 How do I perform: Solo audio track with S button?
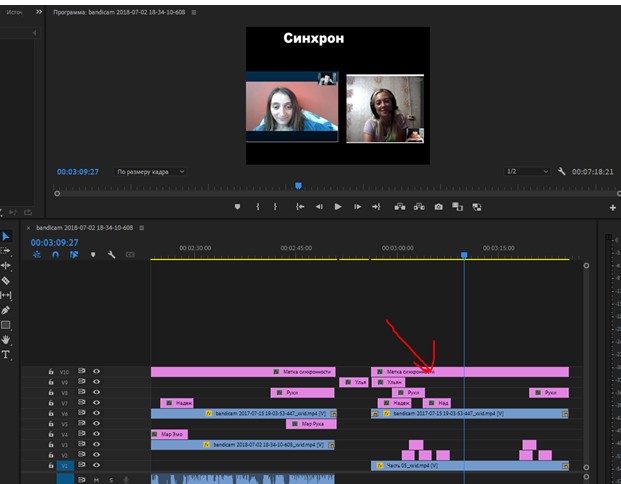[111, 480]
